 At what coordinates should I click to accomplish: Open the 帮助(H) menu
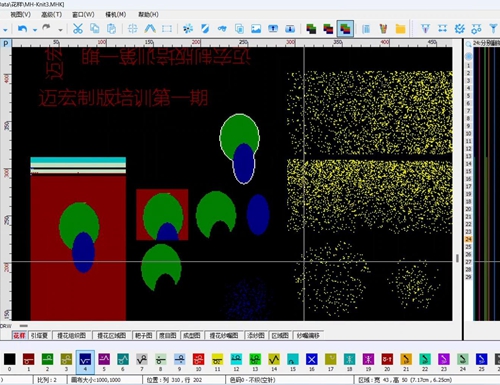pos(148,14)
